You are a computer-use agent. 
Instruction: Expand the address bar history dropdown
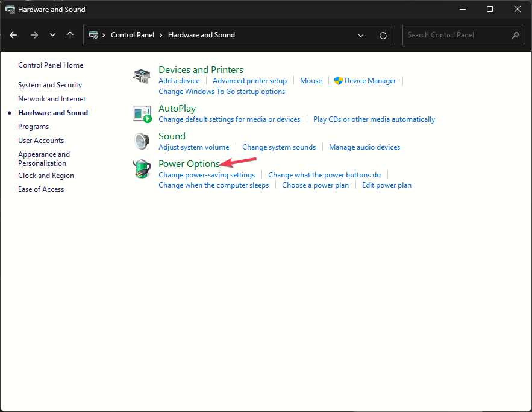[x=361, y=35]
